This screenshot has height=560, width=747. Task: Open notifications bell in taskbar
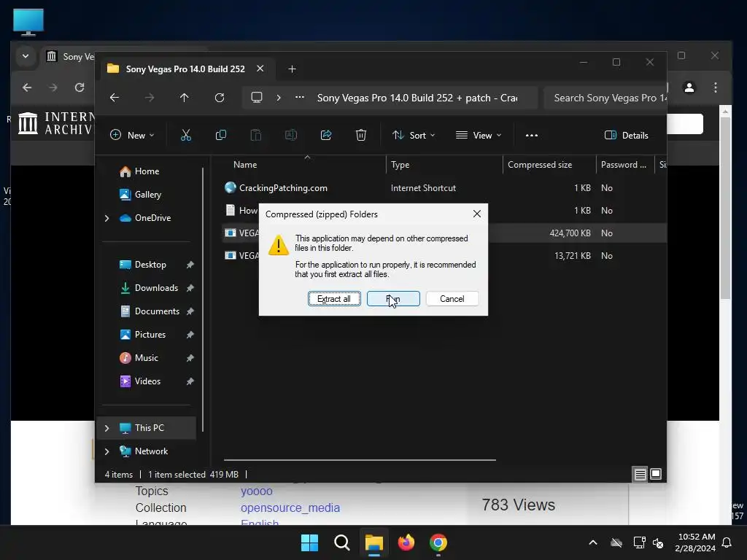(x=727, y=542)
